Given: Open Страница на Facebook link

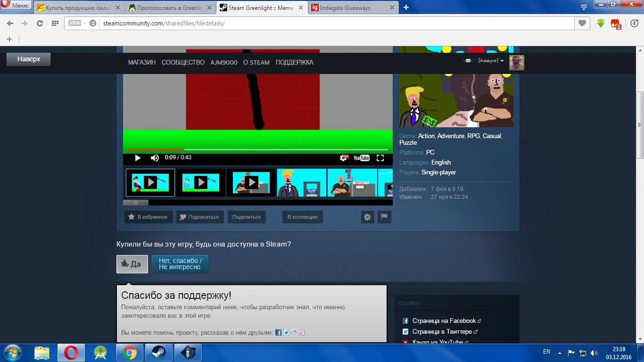Looking at the screenshot, I should click(443, 321).
